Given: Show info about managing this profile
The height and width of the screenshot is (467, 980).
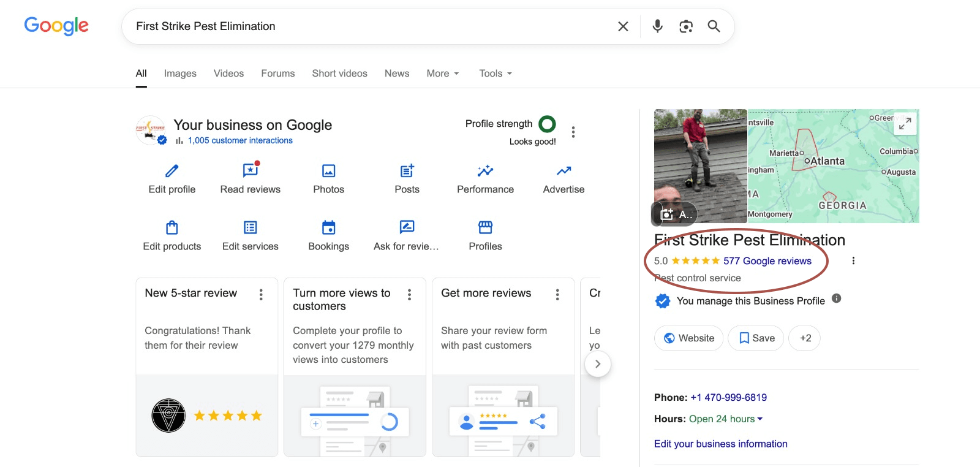Looking at the screenshot, I should click(837, 298).
